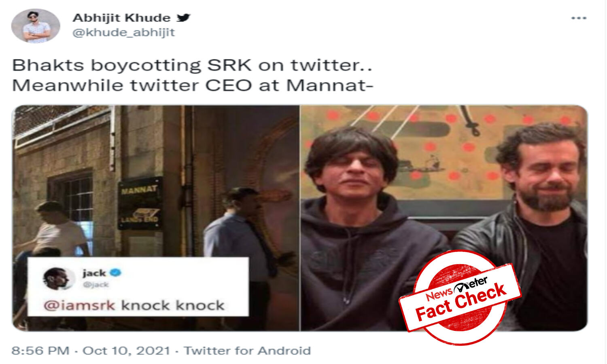Click the 'knock knock' tweet text
This screenshot has width=607, height=364.
pyautogui.click(x=173, y=305)
